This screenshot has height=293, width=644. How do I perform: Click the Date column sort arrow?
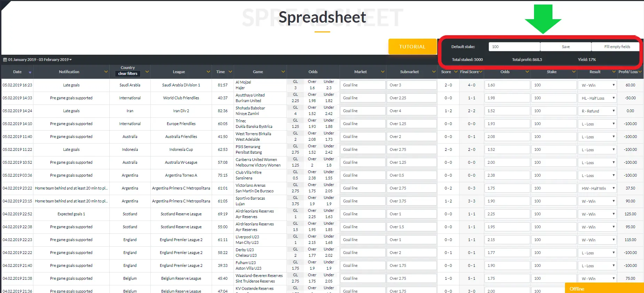pyautogui.click(x=30, y=72)
